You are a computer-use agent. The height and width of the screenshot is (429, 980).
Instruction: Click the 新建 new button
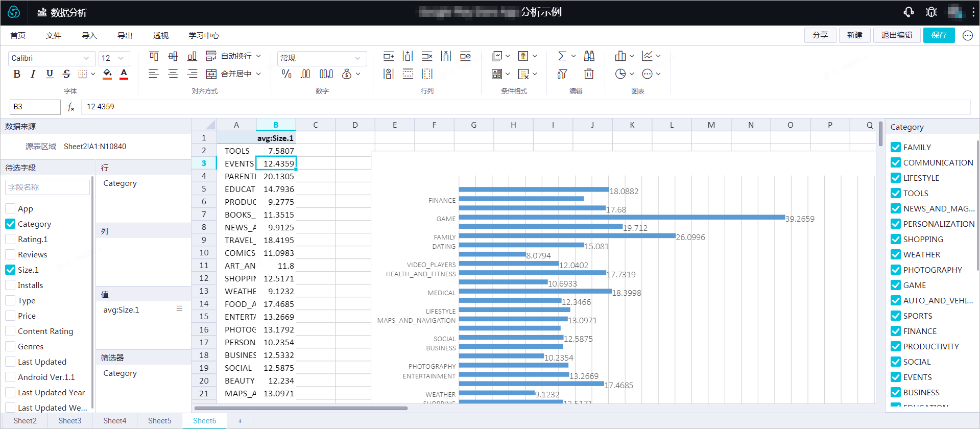pos(854,35)
